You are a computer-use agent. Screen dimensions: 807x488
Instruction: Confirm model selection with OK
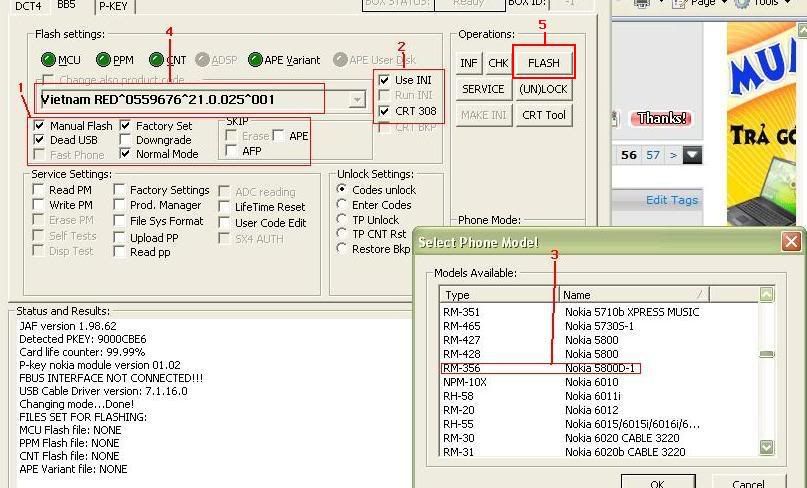[658, 482]
